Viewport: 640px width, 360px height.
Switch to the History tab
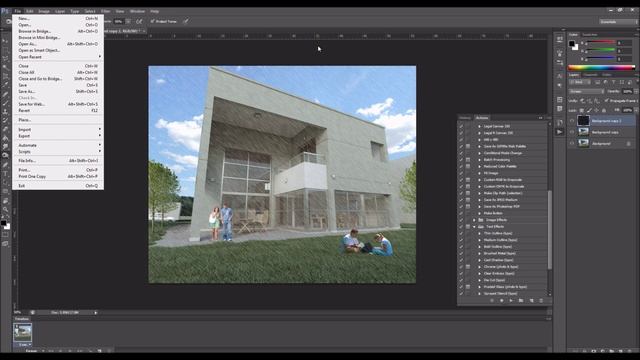pos(464,118)
